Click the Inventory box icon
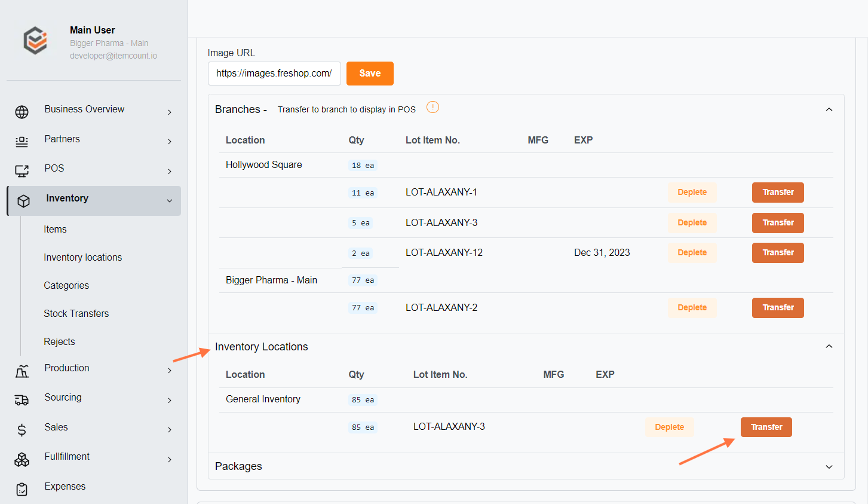The height and width of the screenshot is (504, 868). pos(23,201)
